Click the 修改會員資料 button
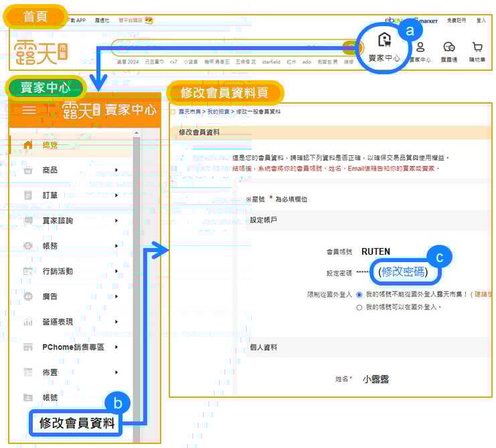Screen dimensions: 496x448 tap(77, 423)
